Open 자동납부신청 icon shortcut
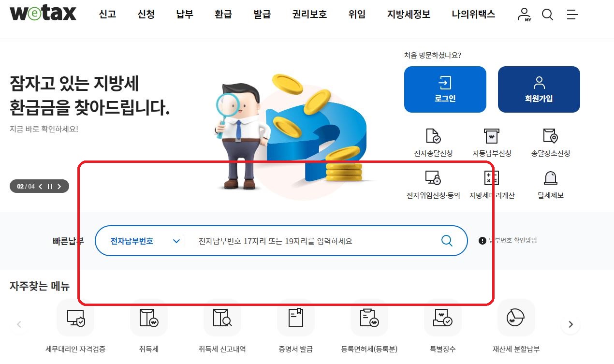614x364 pixels. pos(492,143)
